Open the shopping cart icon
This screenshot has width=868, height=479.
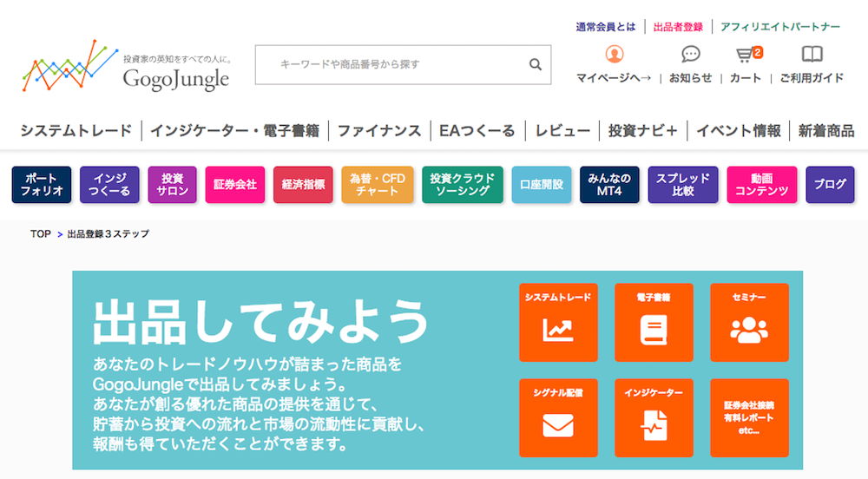coord(745,55)
